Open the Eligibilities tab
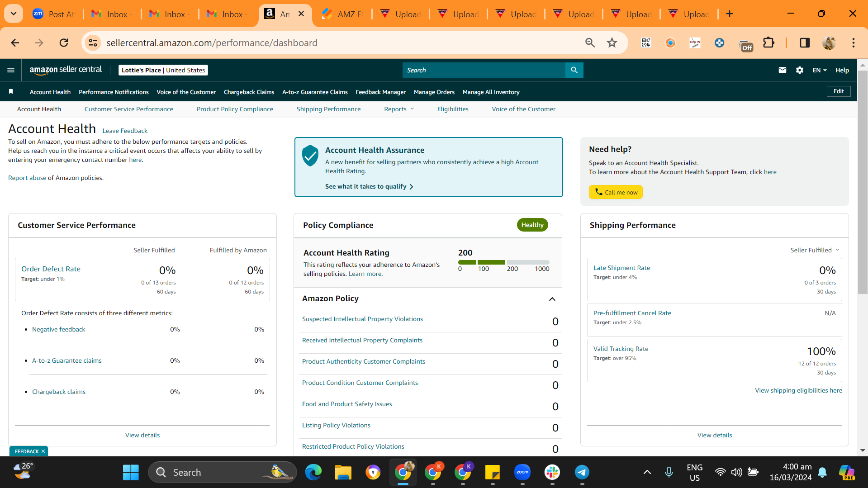The width and height of the screenshot is (868, 488). tap(453, 109)
